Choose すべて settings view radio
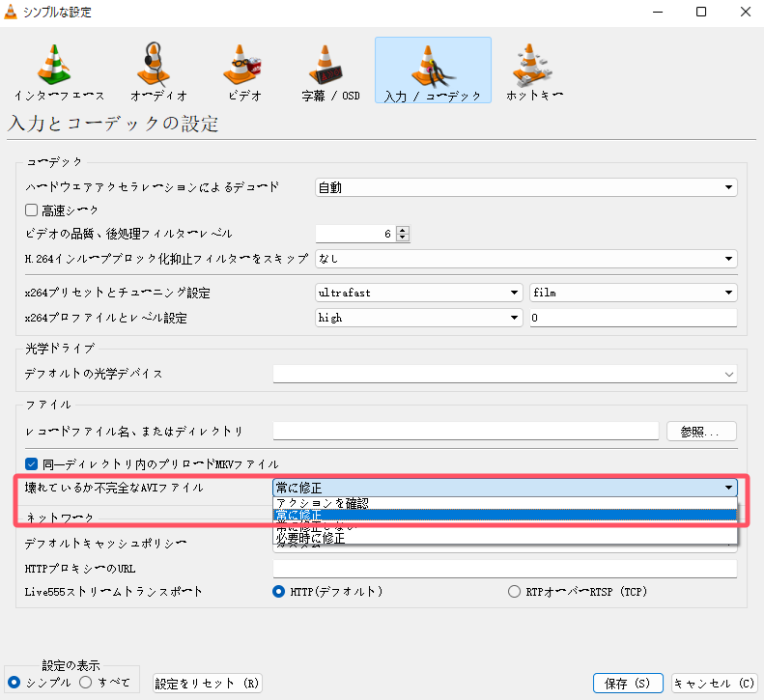 (x=85, y=683)
